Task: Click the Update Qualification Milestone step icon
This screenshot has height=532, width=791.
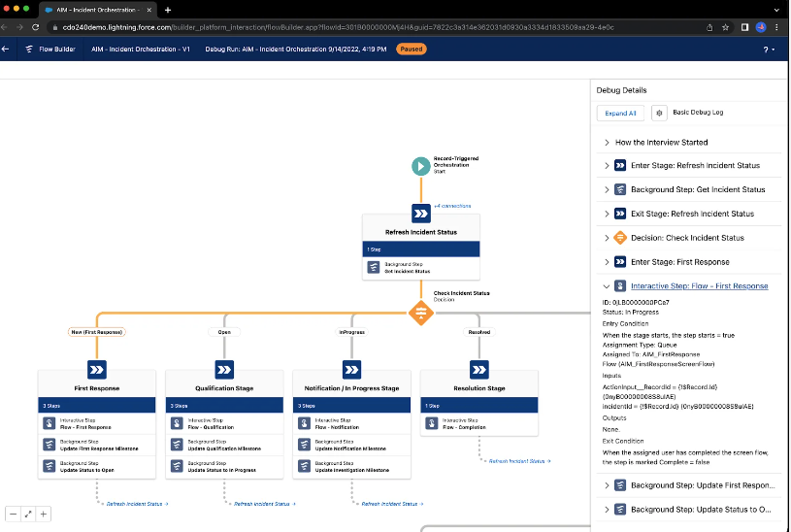Action: (x=177, y=445)
